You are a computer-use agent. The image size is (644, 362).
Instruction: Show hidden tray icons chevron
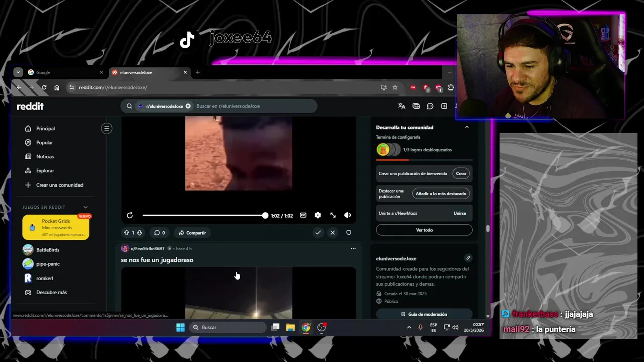(409, 327)
